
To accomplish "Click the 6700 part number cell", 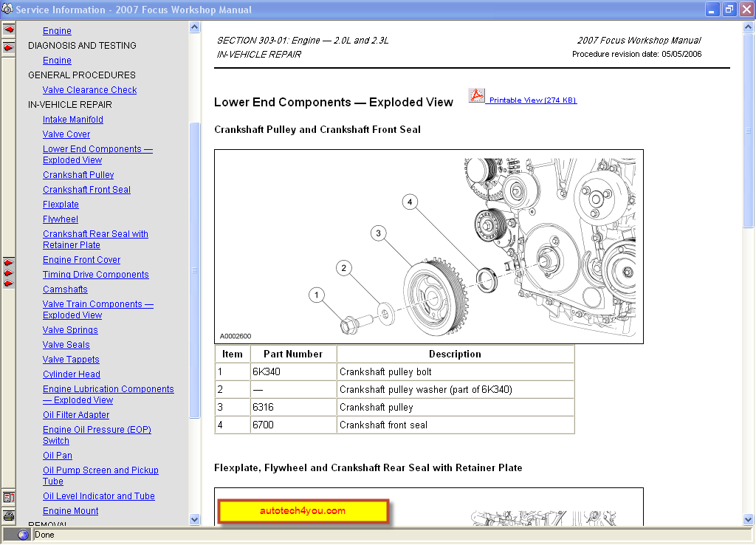I will [x=293, y=425].
